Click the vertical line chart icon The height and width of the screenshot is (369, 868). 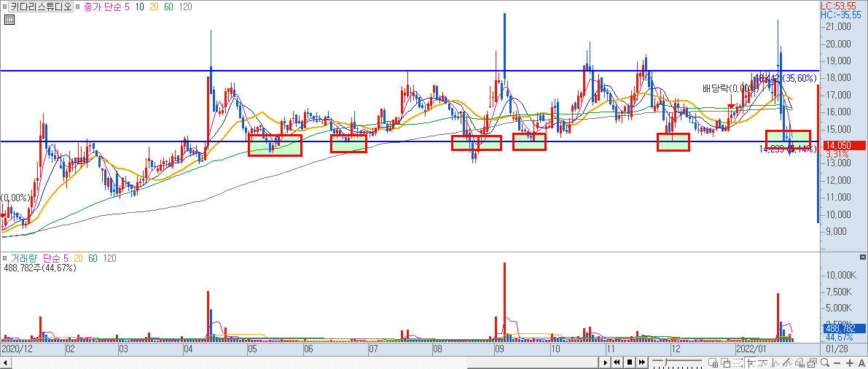point(775,363)
